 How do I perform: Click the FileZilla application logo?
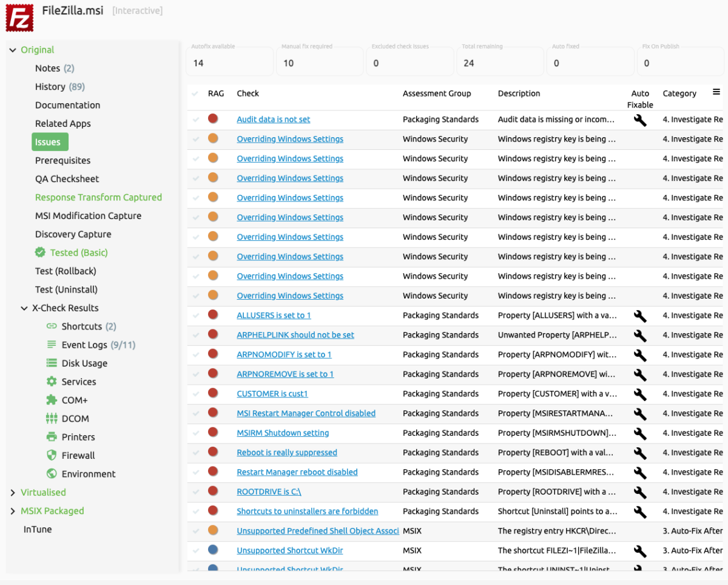click(x=19, y=18)
